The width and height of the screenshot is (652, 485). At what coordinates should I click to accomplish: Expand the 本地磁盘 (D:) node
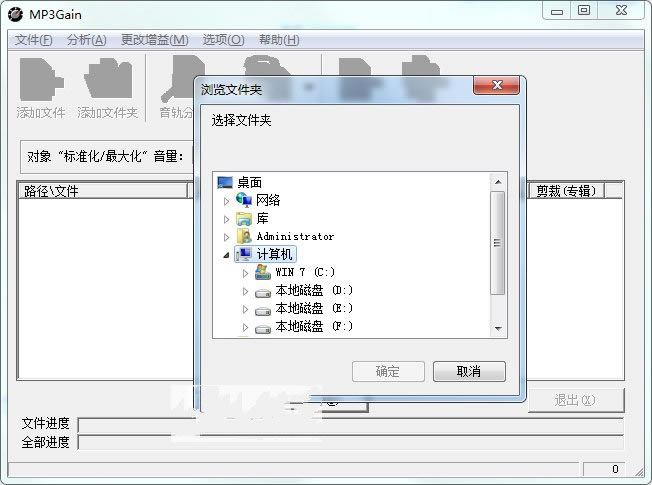point(245,291)
